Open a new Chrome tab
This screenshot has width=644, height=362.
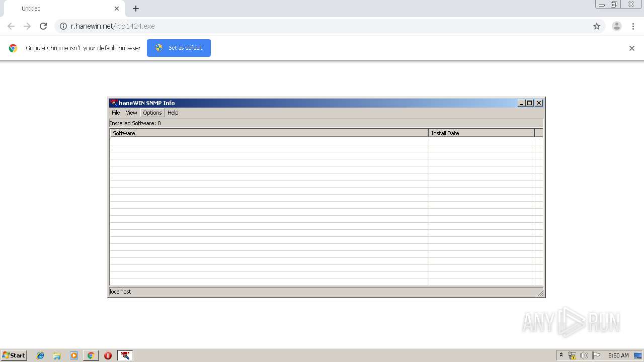point(136,9)
